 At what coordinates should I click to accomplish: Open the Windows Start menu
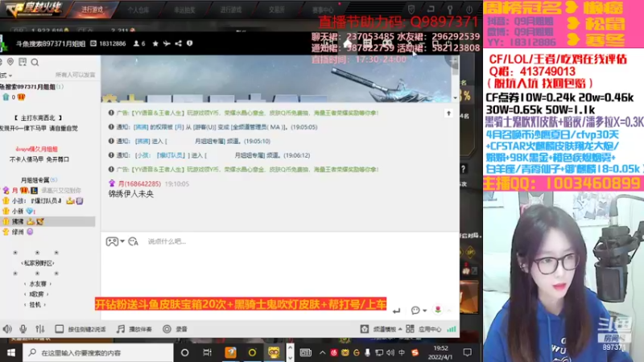(11, 352)
